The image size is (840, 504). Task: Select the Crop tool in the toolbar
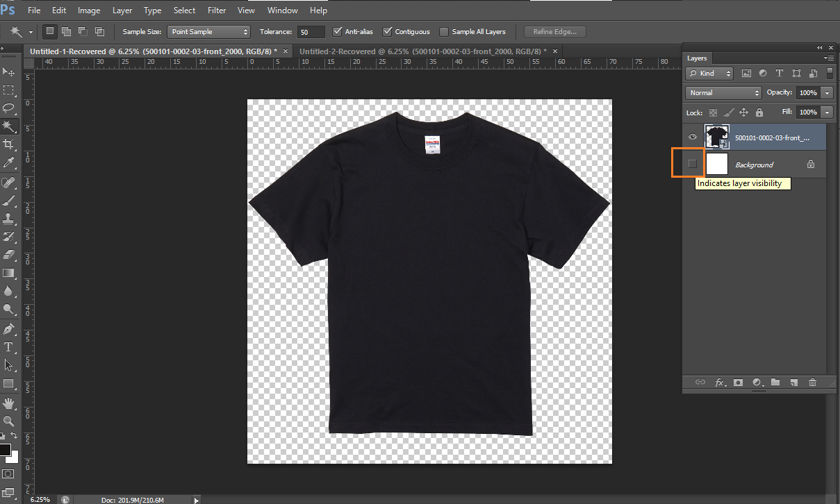point(8,144)
